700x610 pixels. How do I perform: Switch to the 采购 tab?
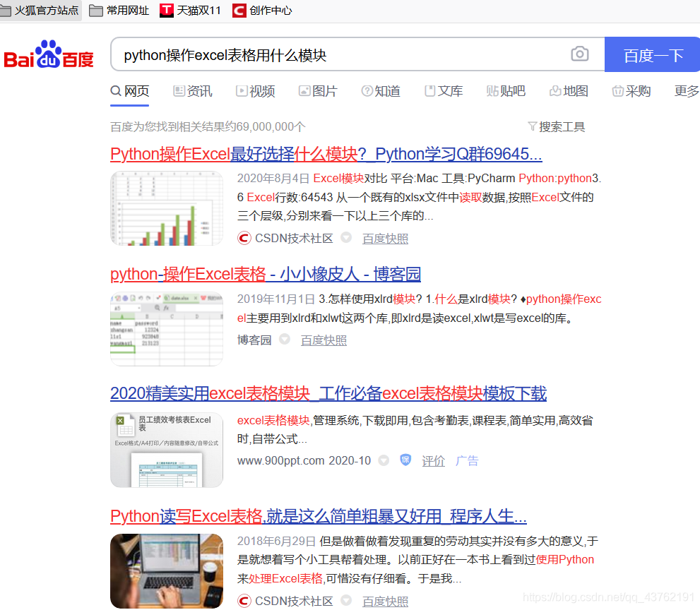(x=631, y=91)
